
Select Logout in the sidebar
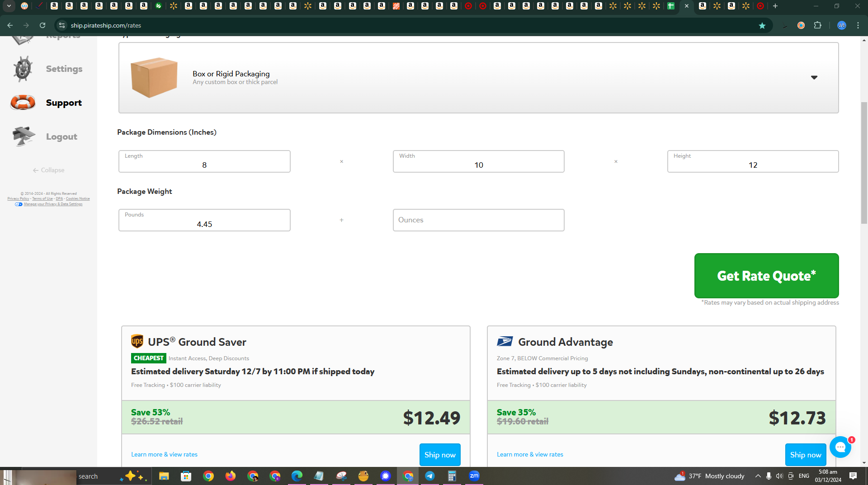point(61,137)
